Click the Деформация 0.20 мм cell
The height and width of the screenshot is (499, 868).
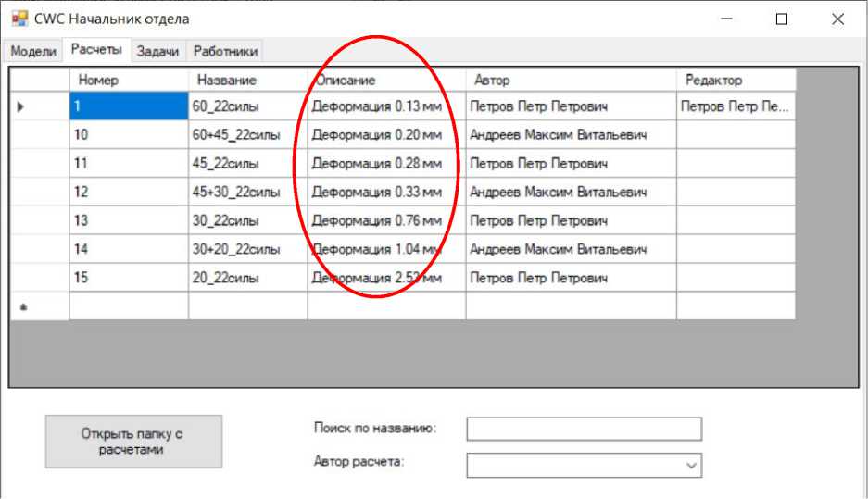(x=386, y=134)
